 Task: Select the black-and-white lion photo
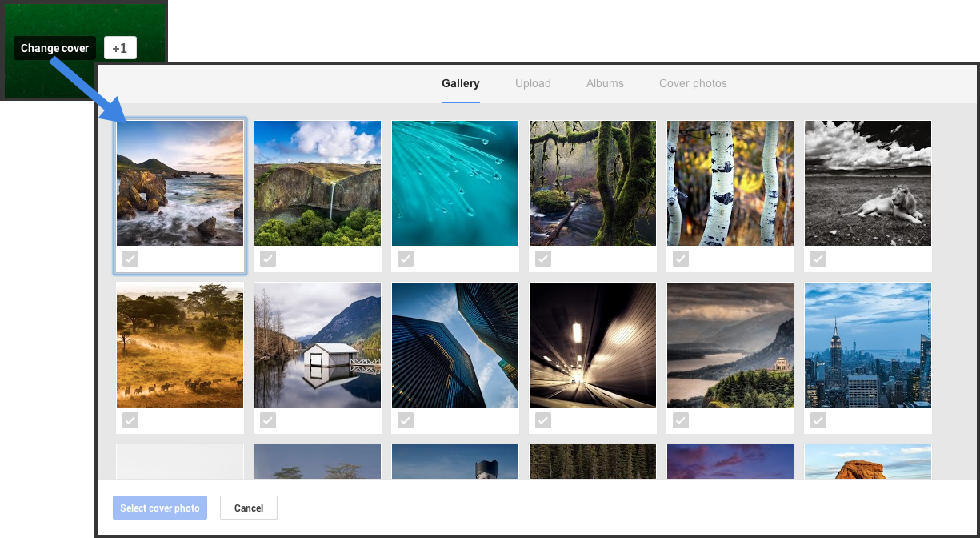coord(868,183)
